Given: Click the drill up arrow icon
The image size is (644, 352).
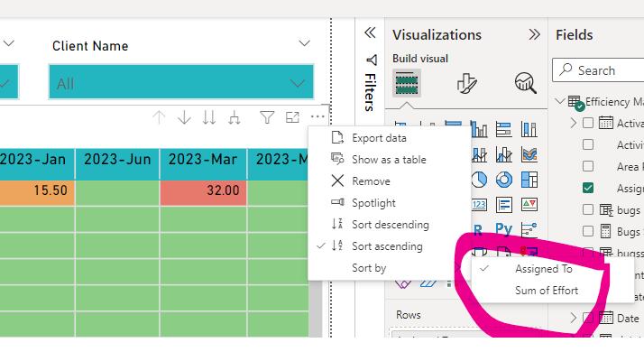Looking at the screenshot, I should (159, 117).
